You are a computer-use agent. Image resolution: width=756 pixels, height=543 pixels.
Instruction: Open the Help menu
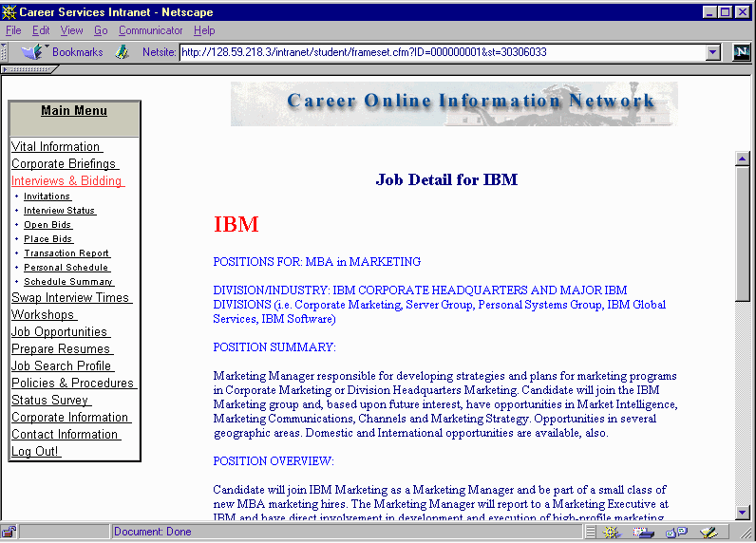[204, 30]
